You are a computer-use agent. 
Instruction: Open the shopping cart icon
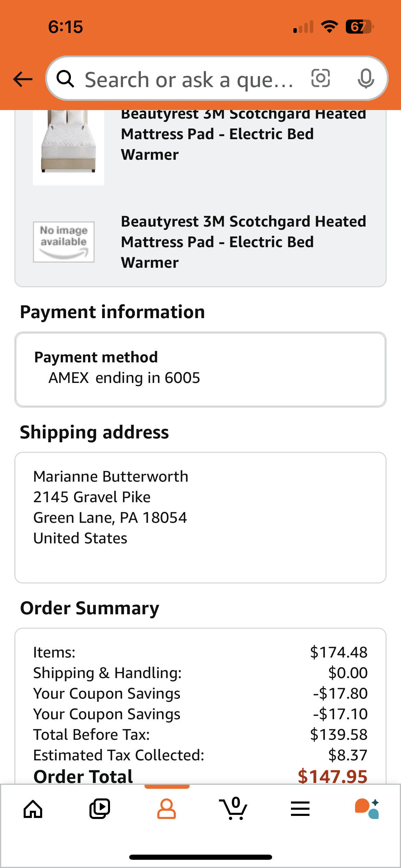pyautogui.click(x=233, y=808)
